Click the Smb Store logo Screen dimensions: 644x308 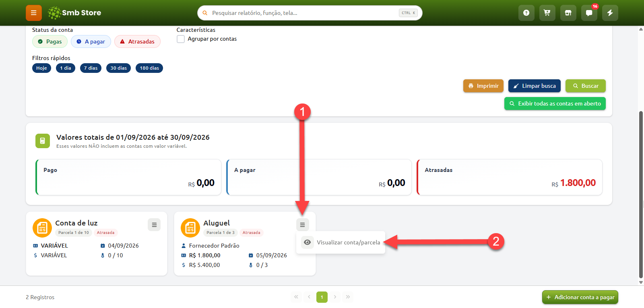74,13
